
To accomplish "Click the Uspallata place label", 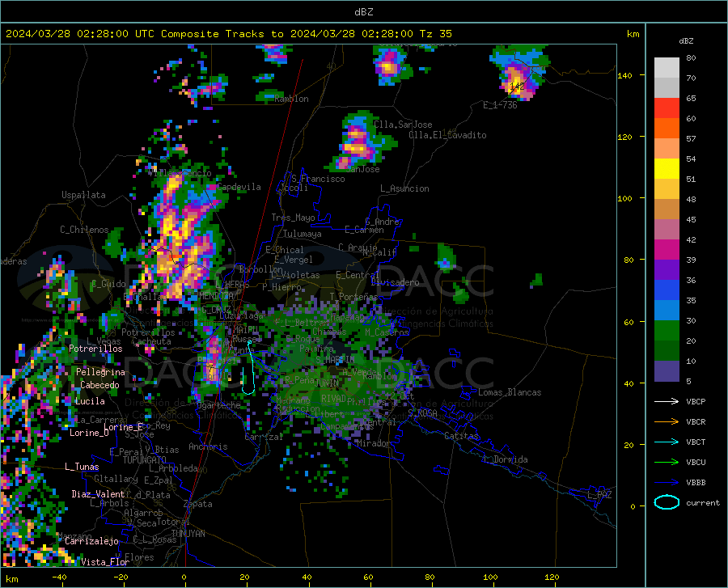I will click(x=83, y=195).
